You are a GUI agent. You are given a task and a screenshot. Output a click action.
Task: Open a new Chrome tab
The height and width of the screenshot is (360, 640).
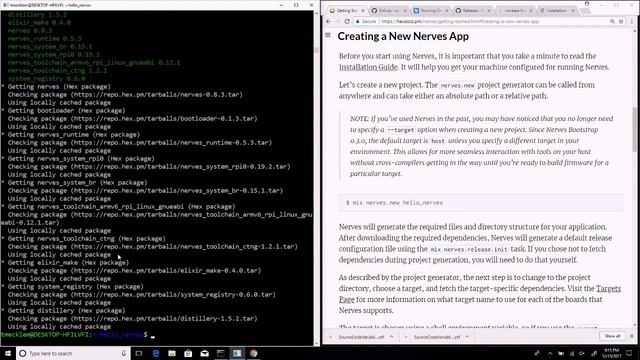[585, 11]
